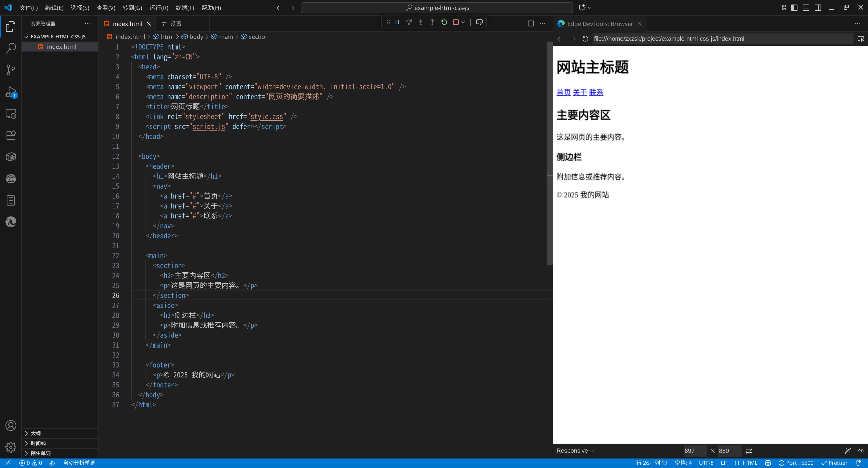Open the Extensions view
The image size is (868, 468).
(x=11, y=135)
